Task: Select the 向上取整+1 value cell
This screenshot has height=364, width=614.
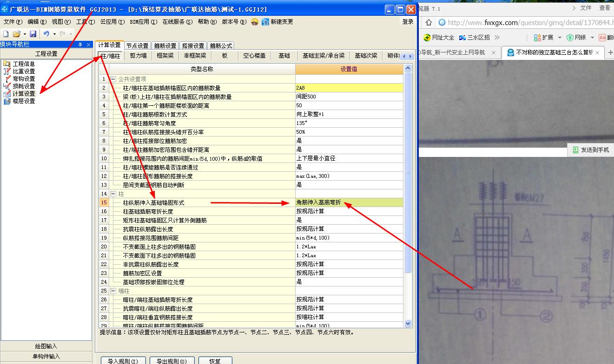Action: (349, 114)
